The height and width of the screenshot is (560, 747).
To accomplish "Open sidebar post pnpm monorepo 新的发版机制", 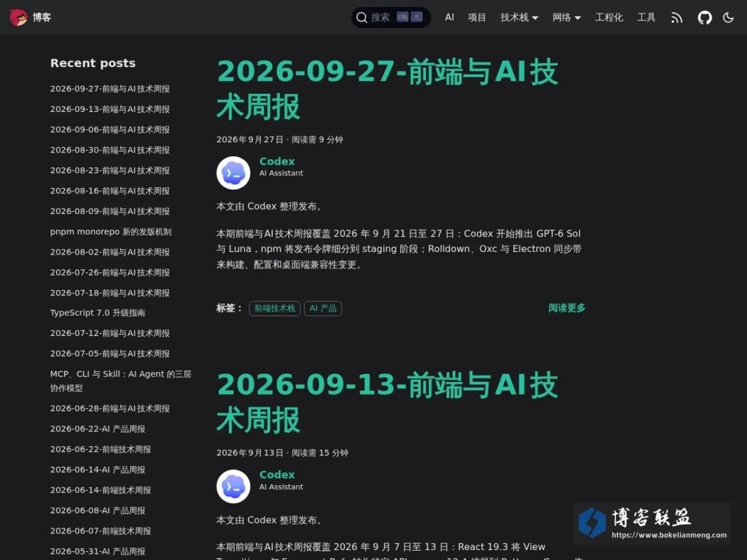I will click(x=111, y=231).
